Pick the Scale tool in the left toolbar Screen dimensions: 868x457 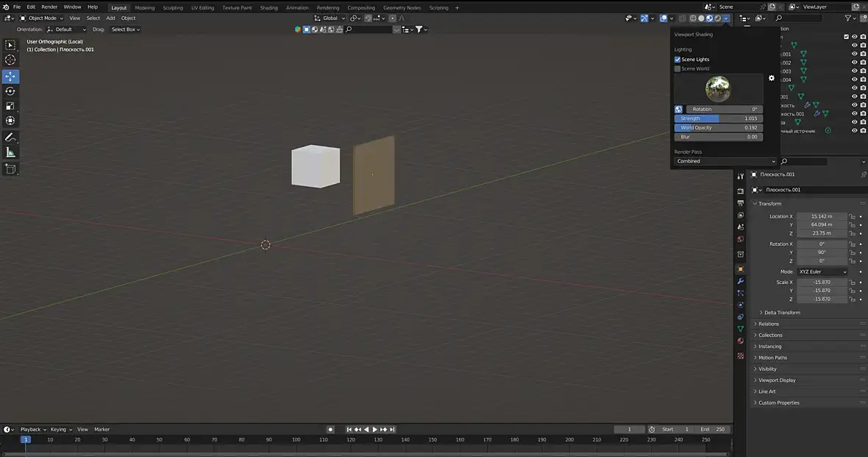point(10,106)
